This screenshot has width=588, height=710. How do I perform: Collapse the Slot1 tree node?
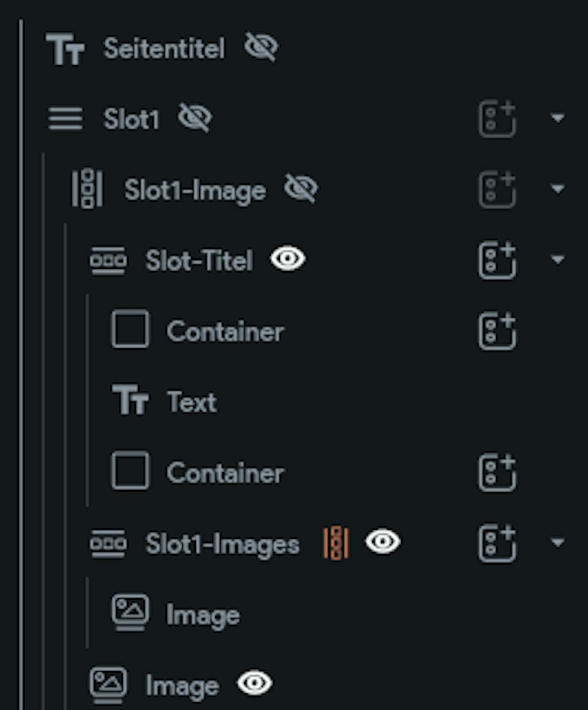[557, 118]
